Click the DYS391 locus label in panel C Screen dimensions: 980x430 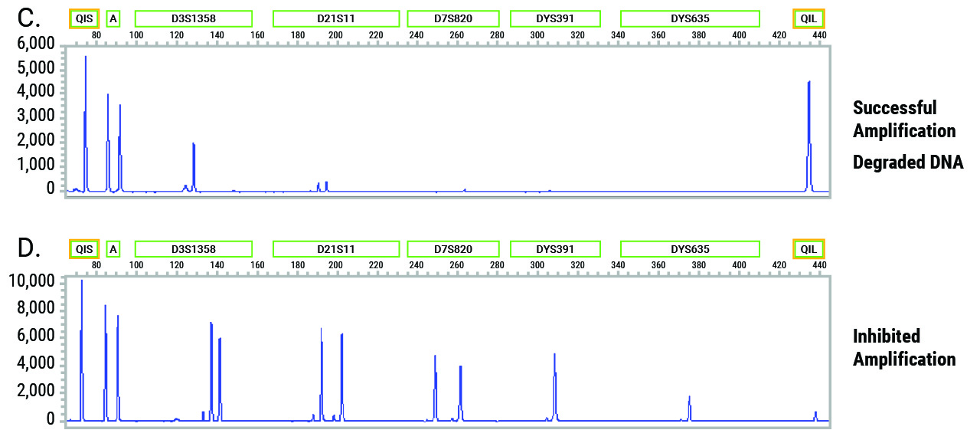[555, 18]
